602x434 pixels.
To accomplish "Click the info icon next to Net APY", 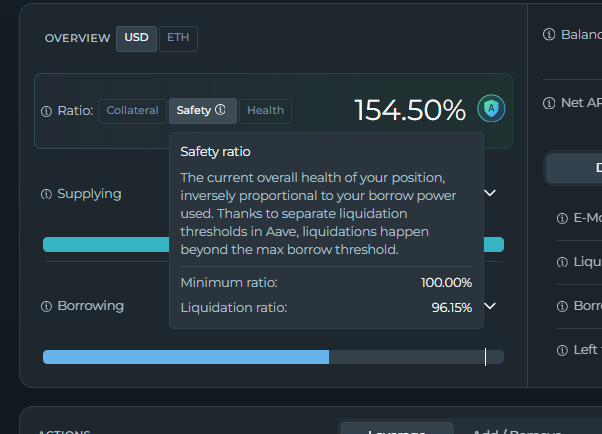I will (x=548, y=103).
